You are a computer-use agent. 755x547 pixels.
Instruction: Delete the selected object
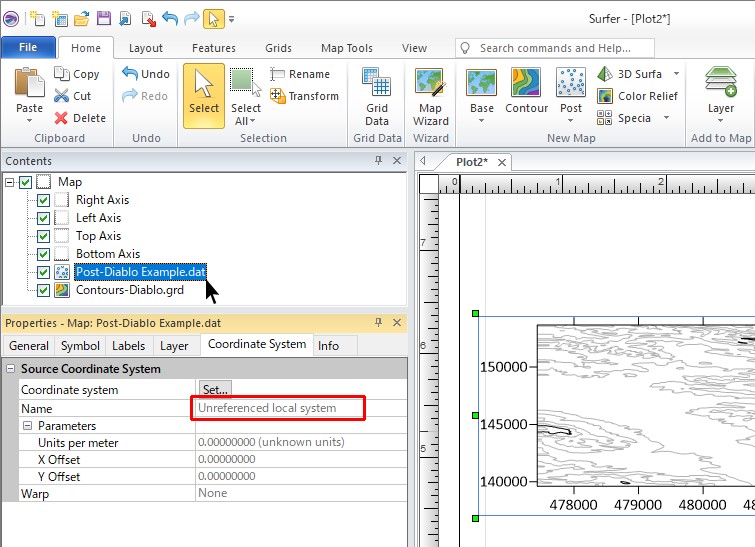click(80, 118)
